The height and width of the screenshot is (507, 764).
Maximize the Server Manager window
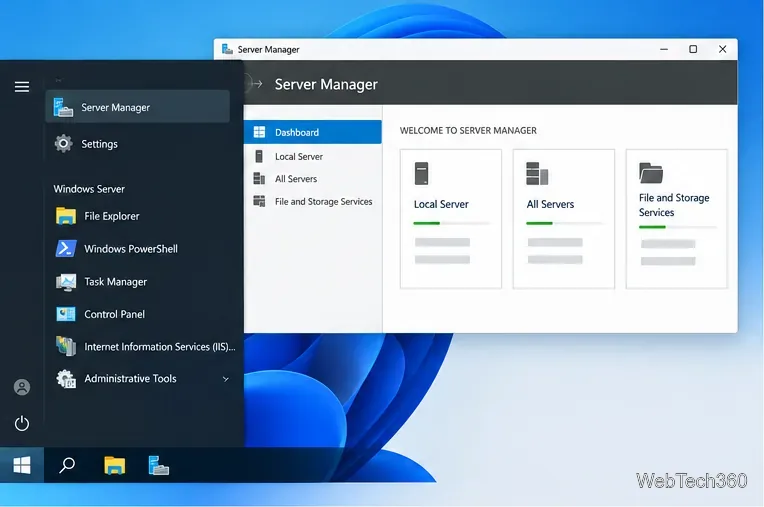click(693, 49)
